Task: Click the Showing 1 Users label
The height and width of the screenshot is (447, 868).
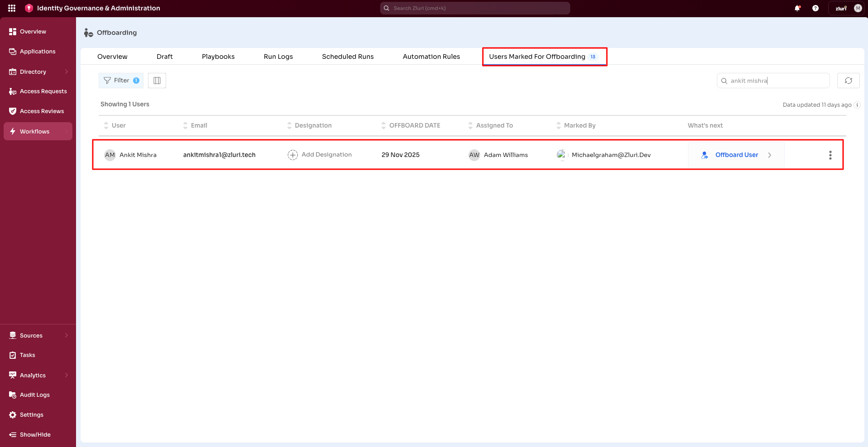Action: click(125, 104)
